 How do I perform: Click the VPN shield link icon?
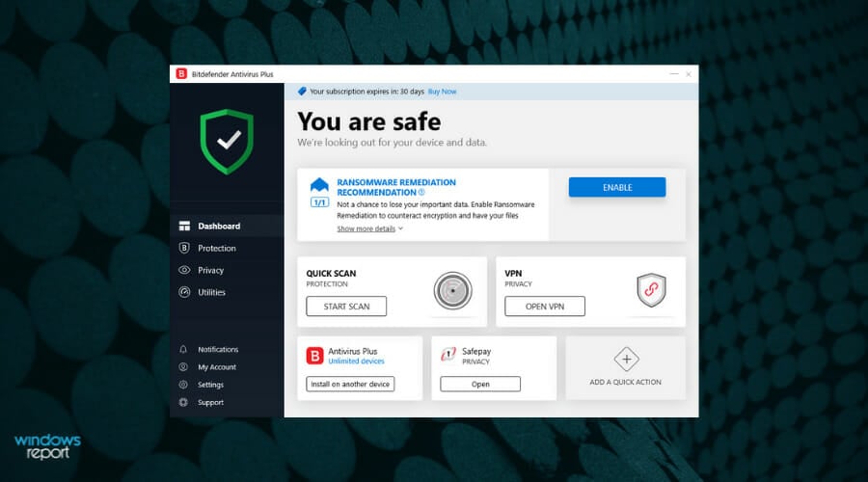[x=652, y=290]
